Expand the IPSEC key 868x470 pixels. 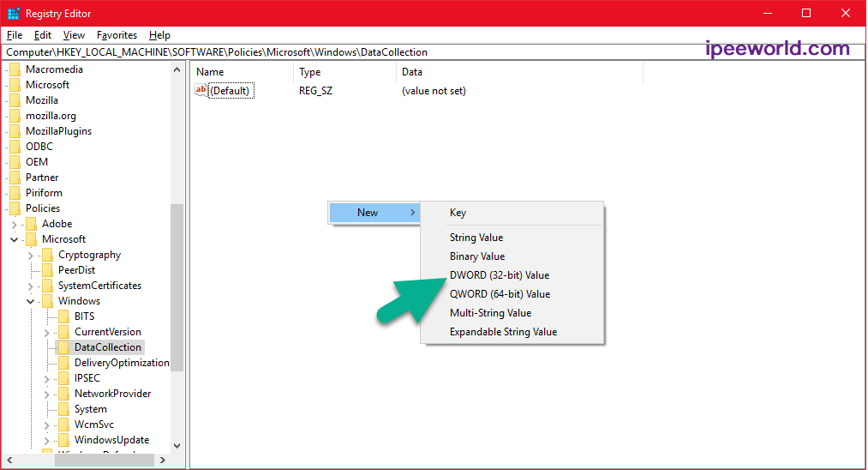tap(47, 379)
